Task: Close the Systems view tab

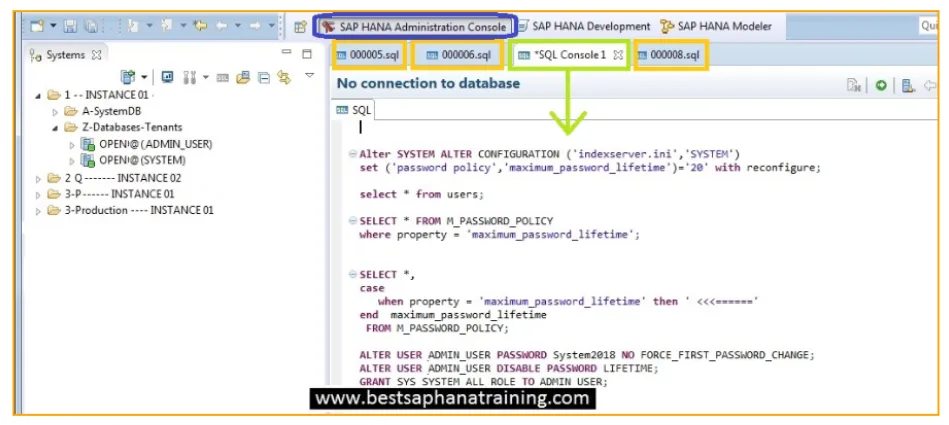Action: click(96, 54)
